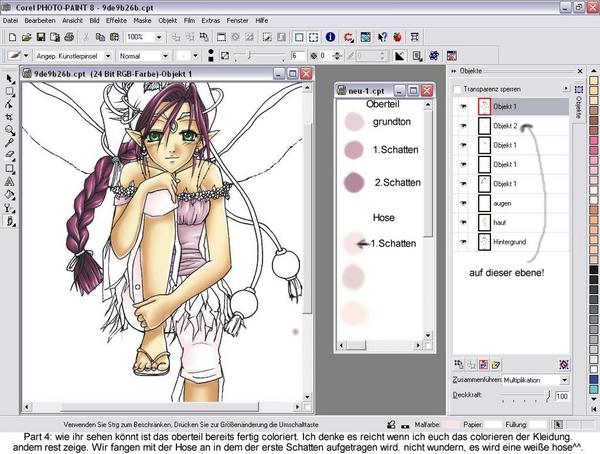Screen dimensions: 600x454
Task: Select the Crop tool
Action: [10, 117]
